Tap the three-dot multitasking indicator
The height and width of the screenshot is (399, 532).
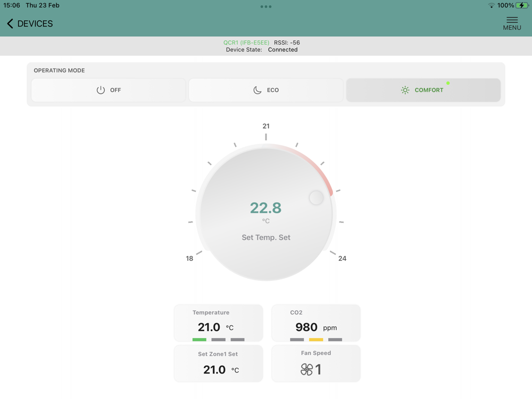(266, 6)
